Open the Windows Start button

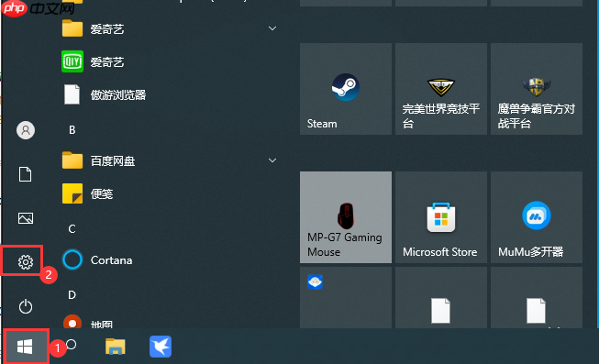pos(25,347)
